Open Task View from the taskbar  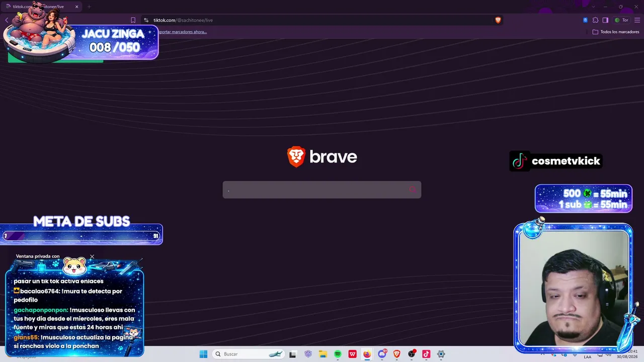click(293, 354)
